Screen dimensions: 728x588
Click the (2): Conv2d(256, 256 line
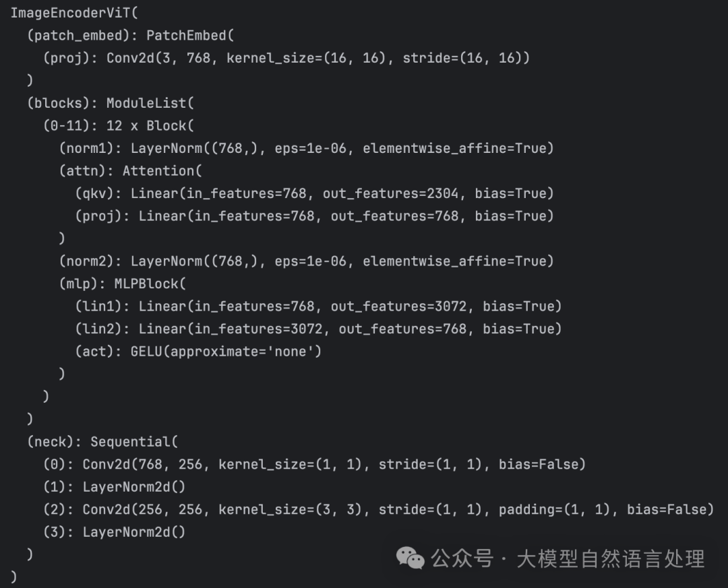[377, 509]
